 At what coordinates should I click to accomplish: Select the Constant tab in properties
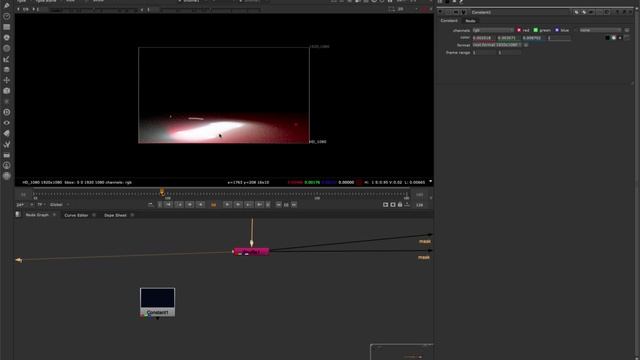[x=449, y=20]
